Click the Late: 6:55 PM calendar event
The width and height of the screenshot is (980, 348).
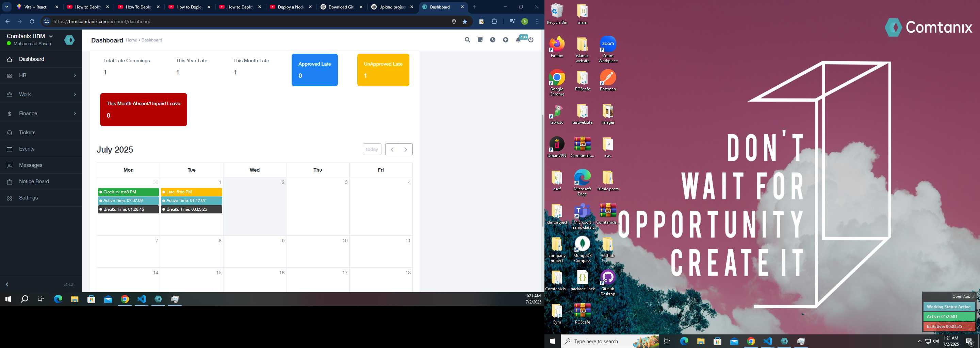(191, 192)
